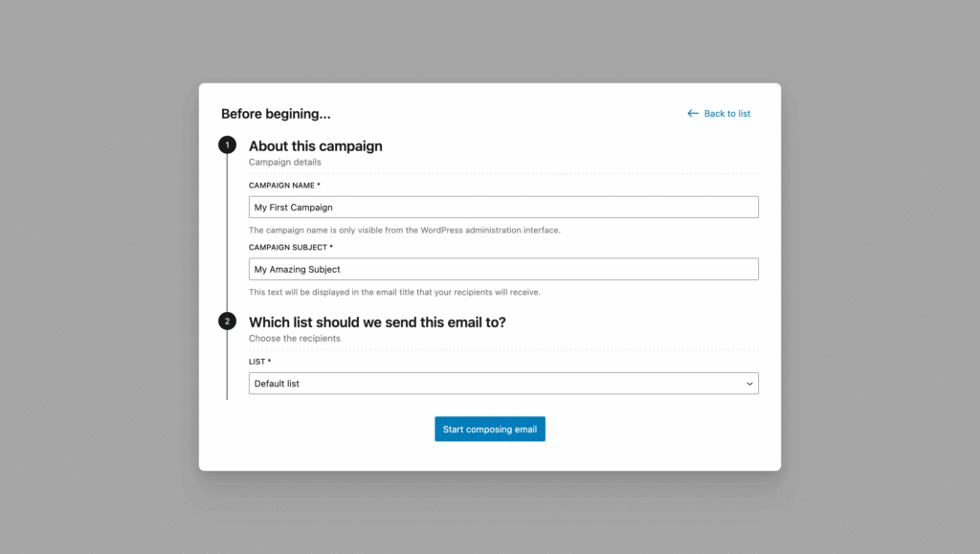Click the help text about WordPress administration interface

(404, 231)
